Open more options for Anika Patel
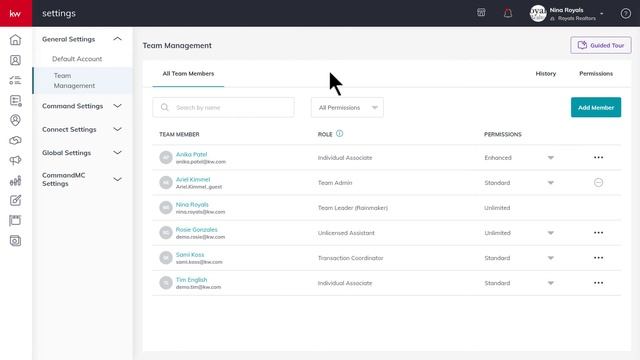This screenshot has width=640, height=360. pyautogui.click(x=598, y=158)
